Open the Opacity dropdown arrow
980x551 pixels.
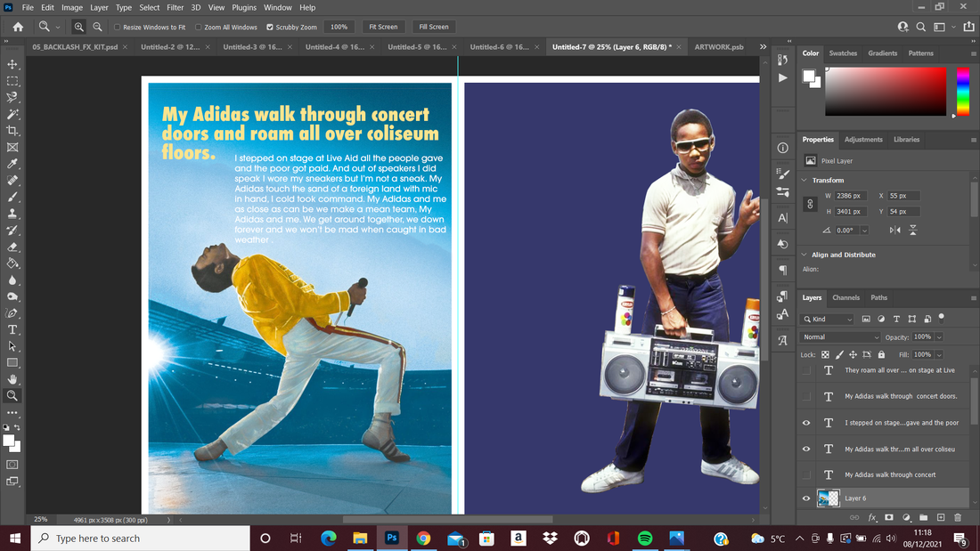[939, 337]
